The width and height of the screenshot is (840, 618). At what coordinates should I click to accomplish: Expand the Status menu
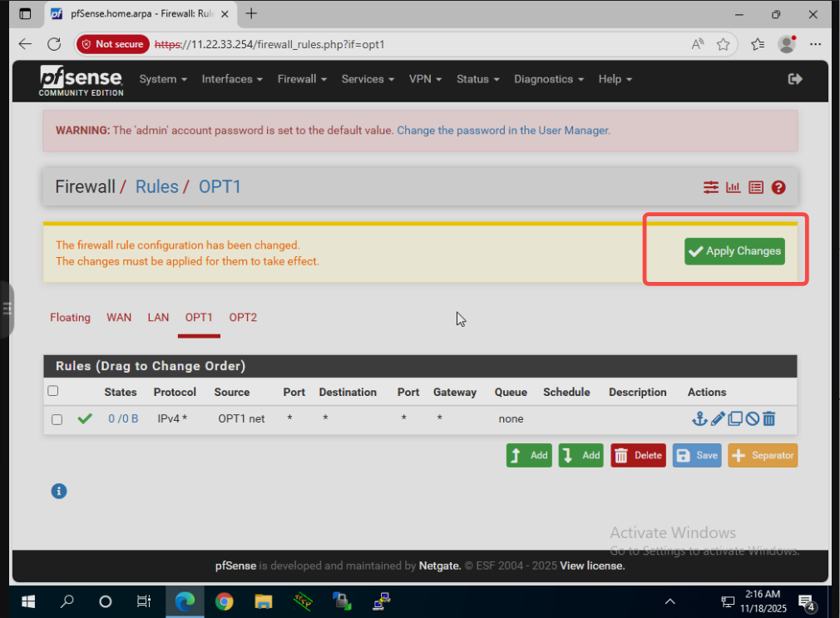pyautogui.click(x=478, y=79)
